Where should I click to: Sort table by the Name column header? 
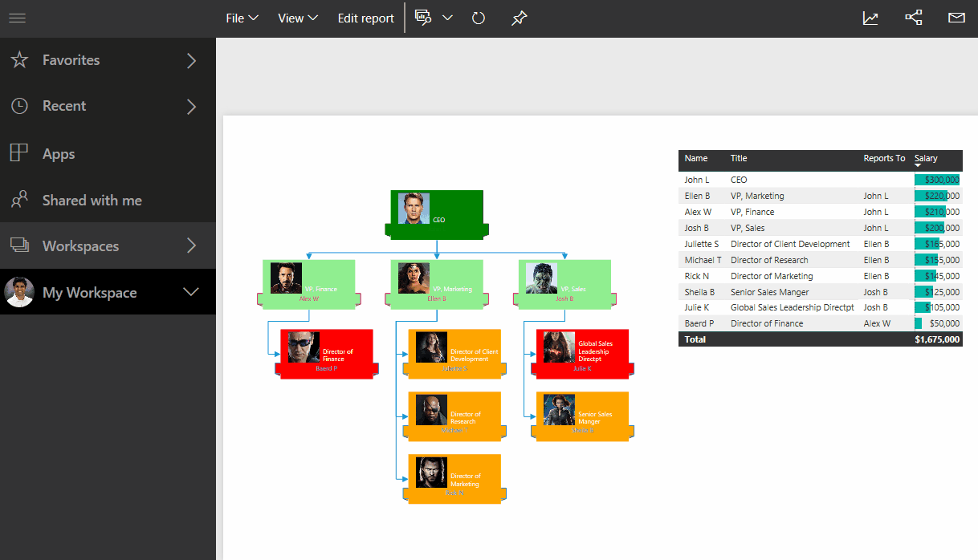point(696,158)
